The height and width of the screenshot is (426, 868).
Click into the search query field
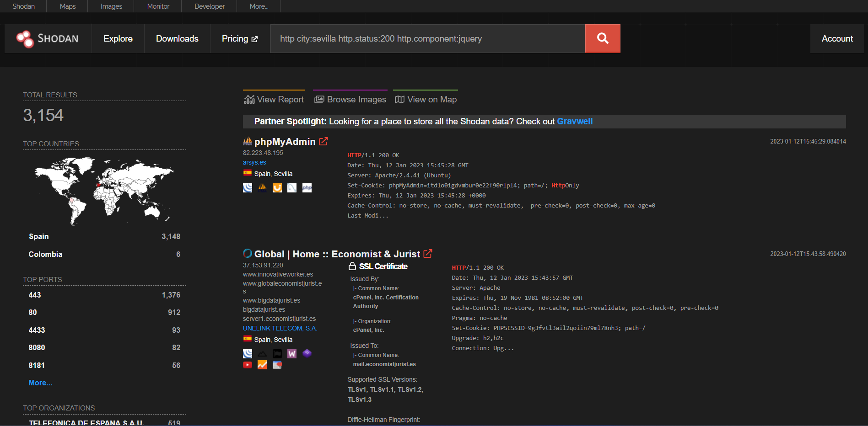[428, 39]
